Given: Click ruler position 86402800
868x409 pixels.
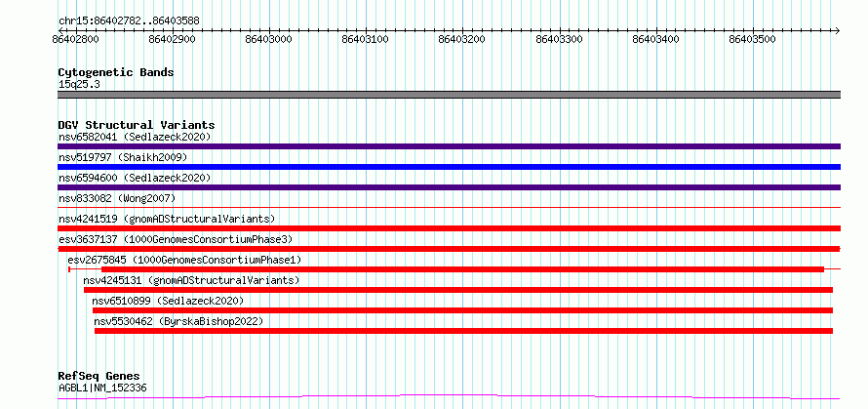Looking at the screenshot, I should click(x=76, y=39).
